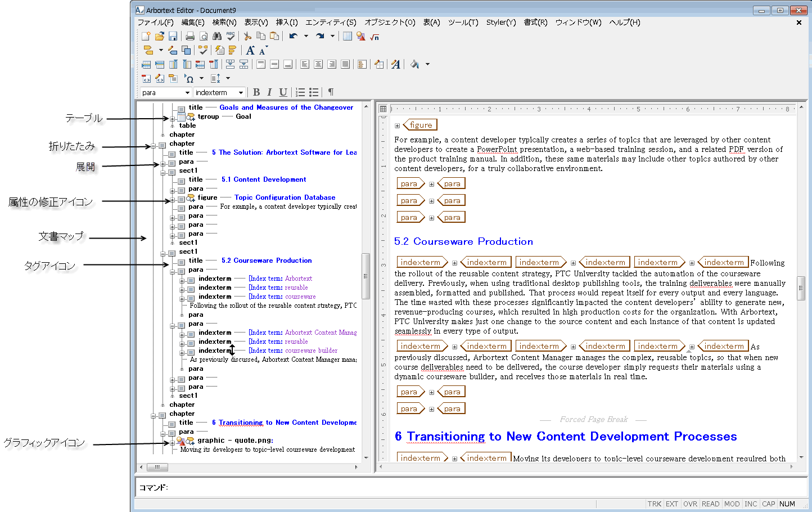Image resolution: width=812 pixels, height=512 pixels.
Task: Open the indexterm element dropdown
Action: tap(241, 92)
